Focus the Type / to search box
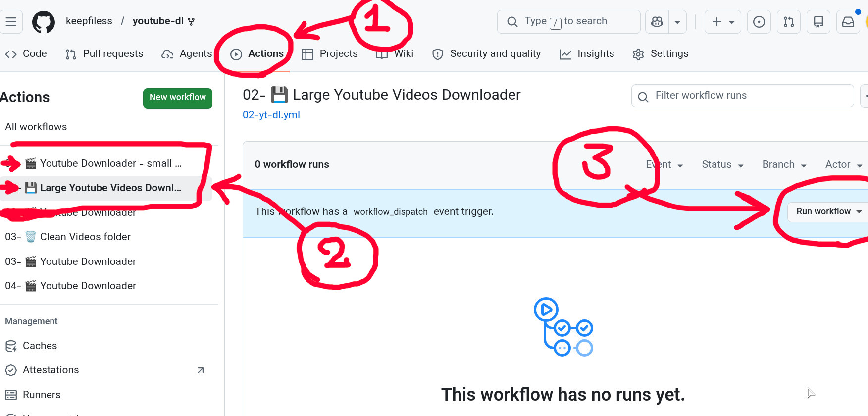This screenshot has width=868, height=416. point(568,22)
